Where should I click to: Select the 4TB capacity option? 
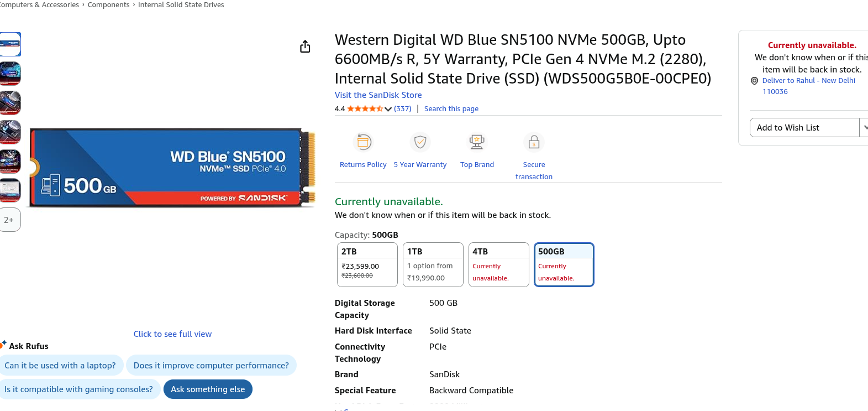pyautogui.click(x=499, y=264)
